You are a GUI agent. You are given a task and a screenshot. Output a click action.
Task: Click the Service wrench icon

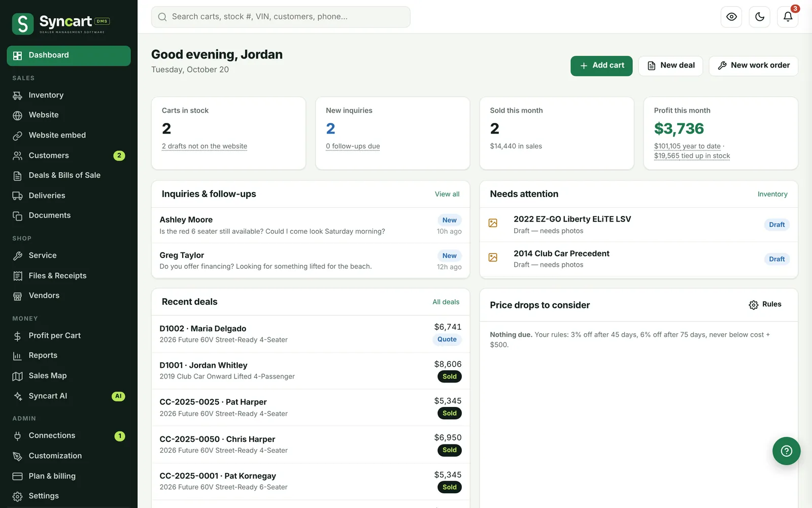[18, 256]
